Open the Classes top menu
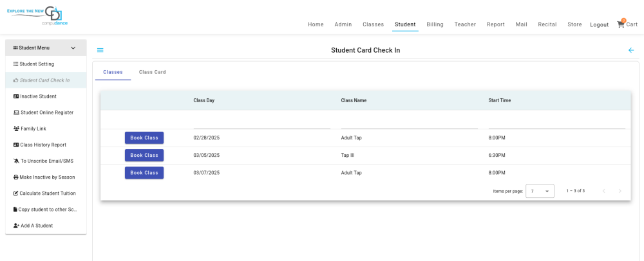The image size is (644, 261). pos(373,24)
